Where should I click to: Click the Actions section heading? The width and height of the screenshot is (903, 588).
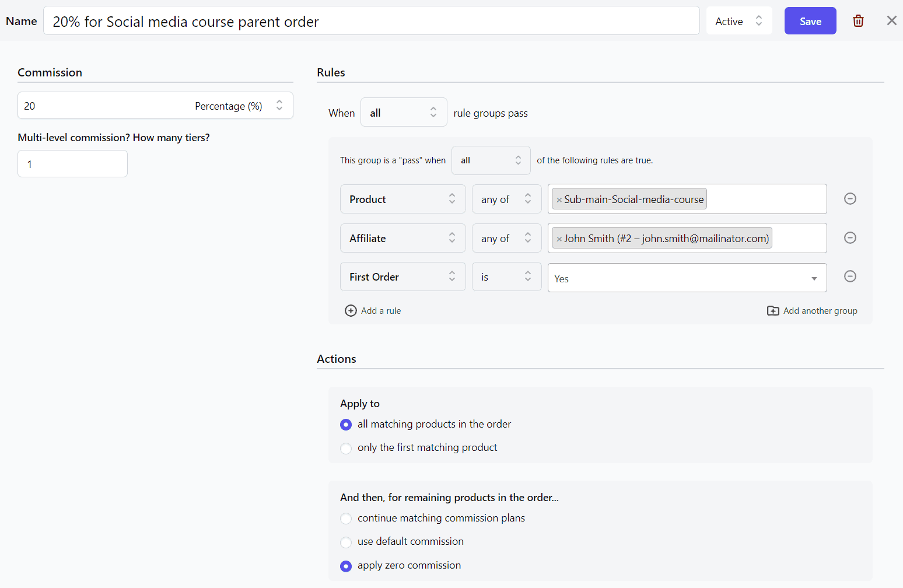(336, 359)
